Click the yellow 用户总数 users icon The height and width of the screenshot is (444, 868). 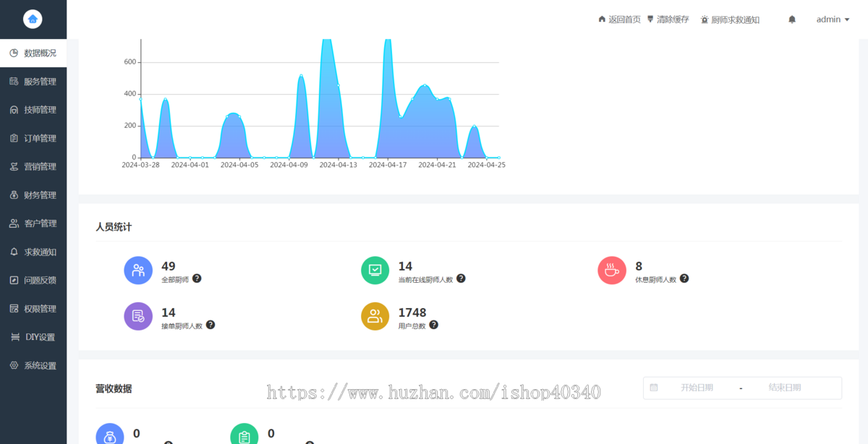[375, 317]
